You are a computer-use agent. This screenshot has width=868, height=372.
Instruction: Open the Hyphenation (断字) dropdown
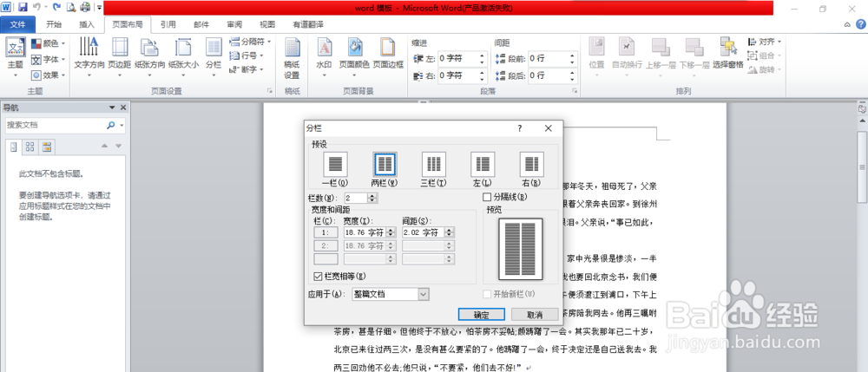tap(247, 69)
